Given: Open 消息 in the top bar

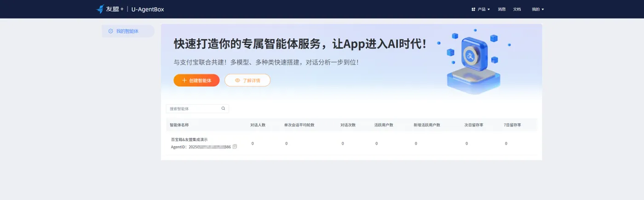Looking at the screenshot, I should tap(501, 9).
